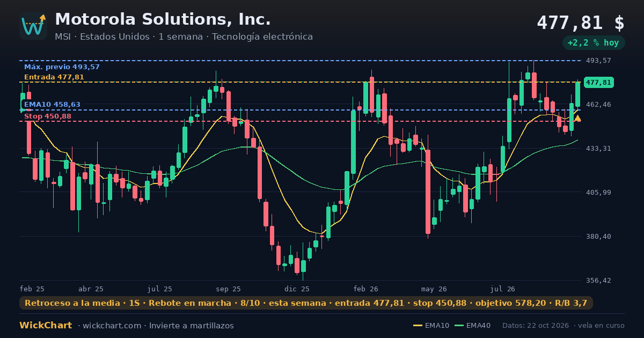Click the 462,46 price axis value

[x=599, y=104]
